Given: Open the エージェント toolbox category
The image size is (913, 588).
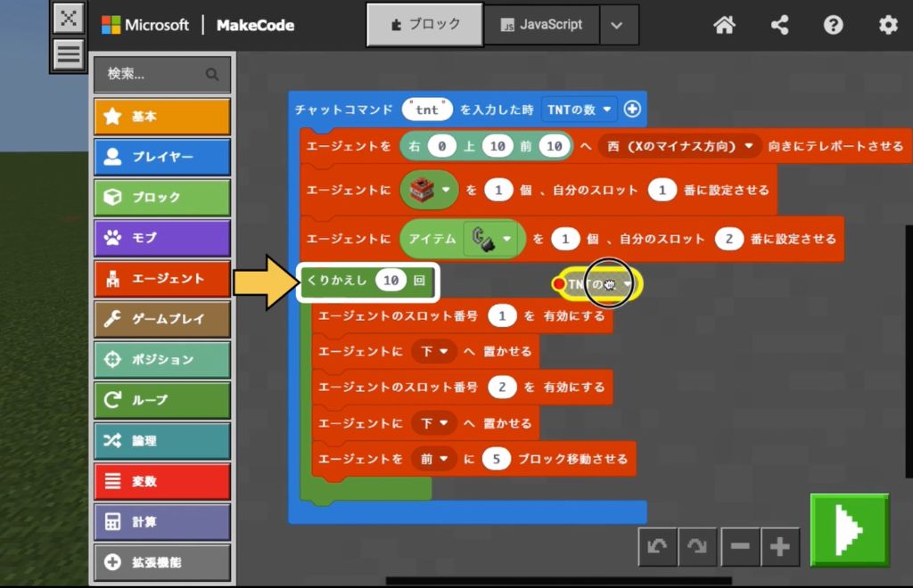Looking at the screenshot, I should click(161, 278).
